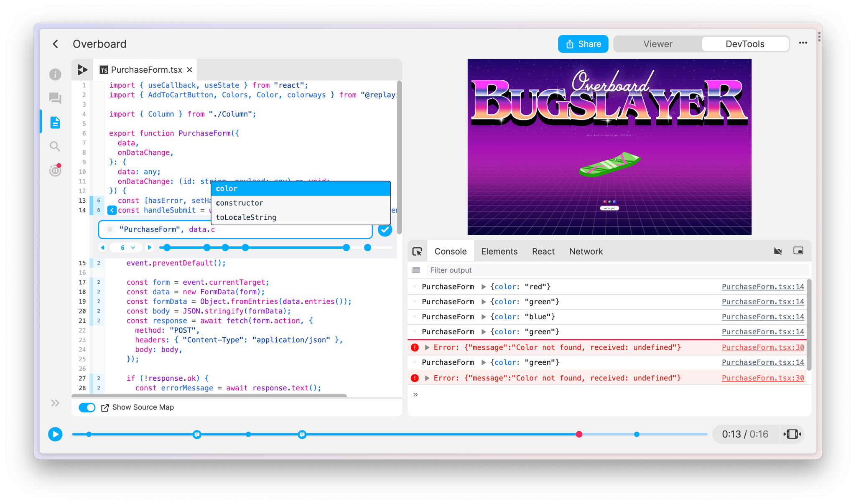
Task: Switch to DevTools mode
Action: point(745,44)
